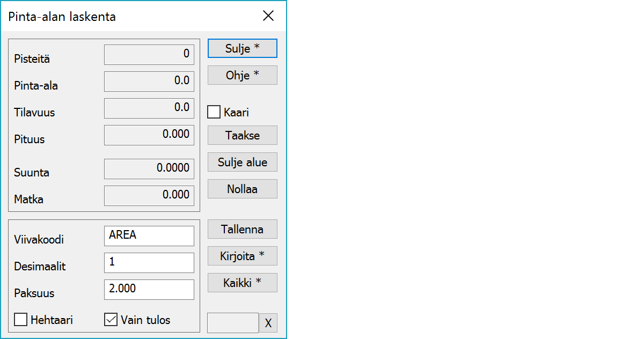The height and width of the screenshot is (339, 644).
Task: Select the Paksuus input field
Action: [149, 289]
